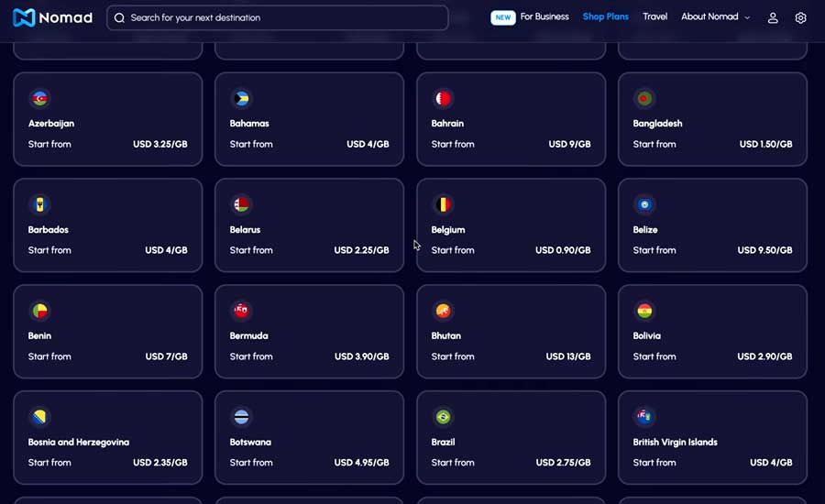The height and width of the screenshot is (504, 825).
Task: Click the Barbados flag icon
Action: click(40, 204)
